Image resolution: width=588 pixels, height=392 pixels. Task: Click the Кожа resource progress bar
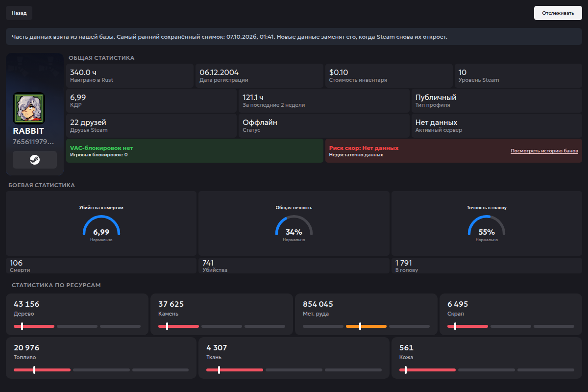[487, 370]
